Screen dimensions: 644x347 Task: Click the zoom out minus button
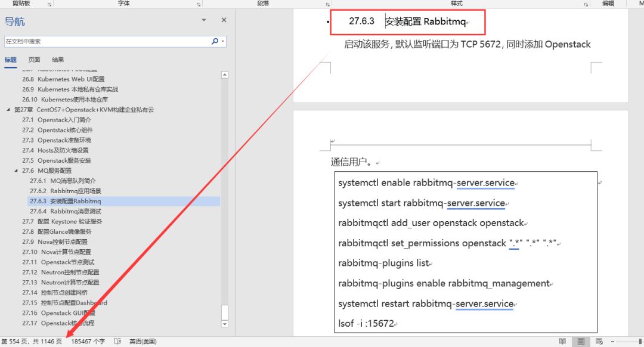point(612,341)
